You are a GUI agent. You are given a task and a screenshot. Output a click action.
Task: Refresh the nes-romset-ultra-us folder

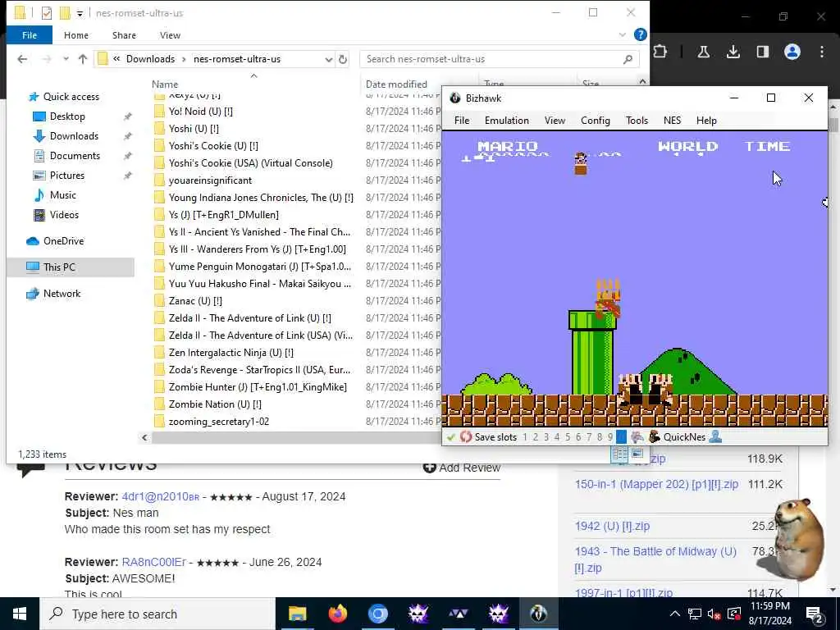click(343, 59)
